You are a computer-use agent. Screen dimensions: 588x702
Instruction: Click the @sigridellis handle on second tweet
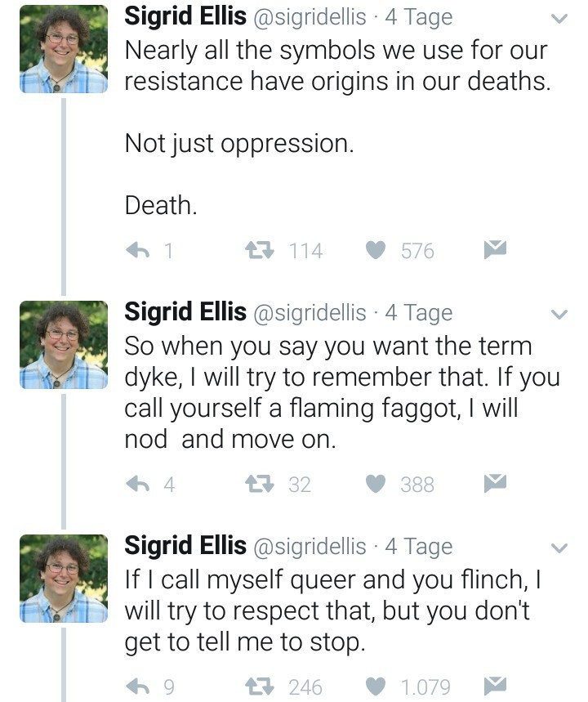tap(310, 313)
